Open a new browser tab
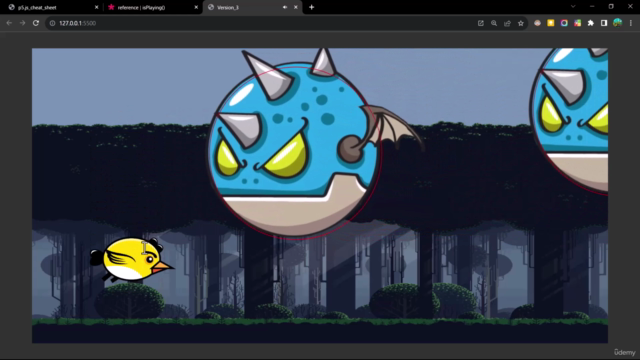This screenshot has width=640, height=360. point(311,7)
